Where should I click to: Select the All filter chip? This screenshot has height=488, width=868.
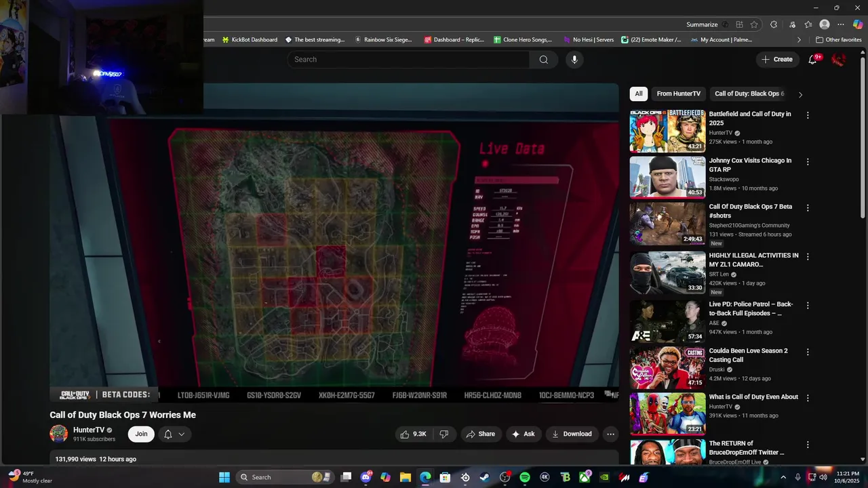[638, 94]
